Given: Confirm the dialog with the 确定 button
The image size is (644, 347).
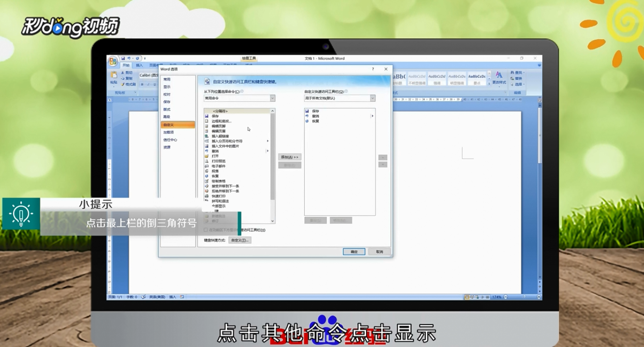Looking at the screenshot, I should [353, 252].
